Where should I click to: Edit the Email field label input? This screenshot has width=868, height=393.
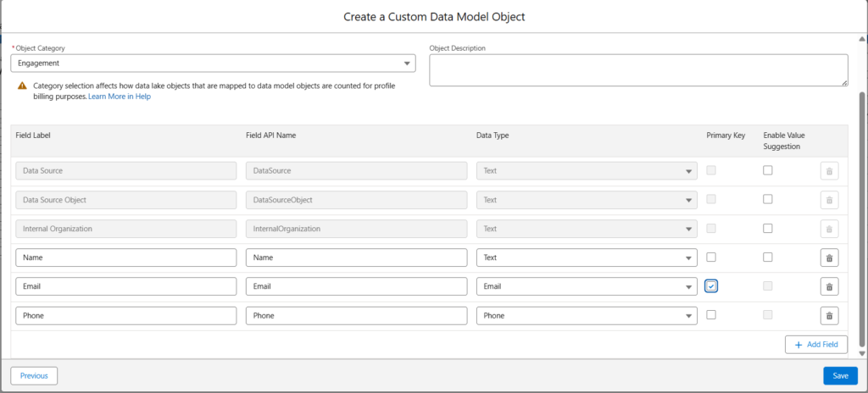pos(126,286)
